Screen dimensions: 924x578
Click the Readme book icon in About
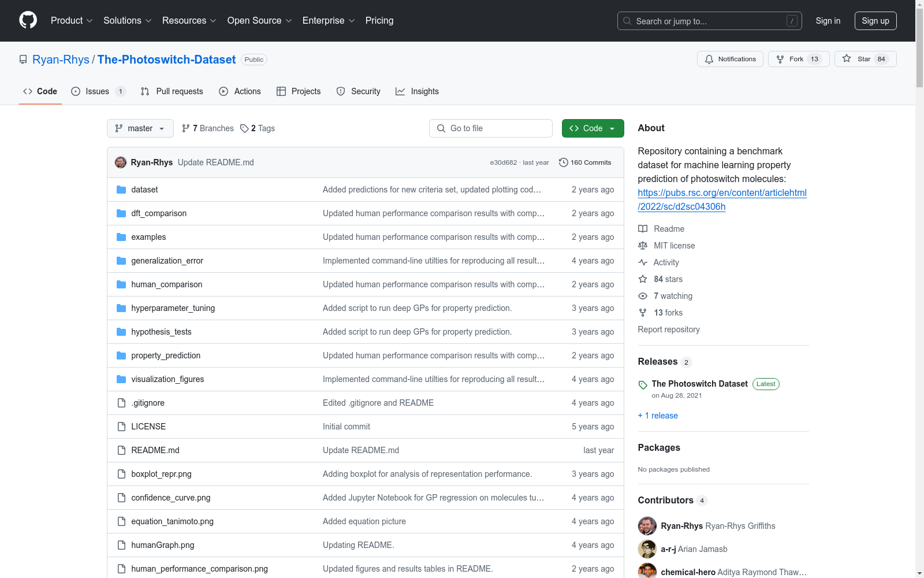click(x=643, y=229)
